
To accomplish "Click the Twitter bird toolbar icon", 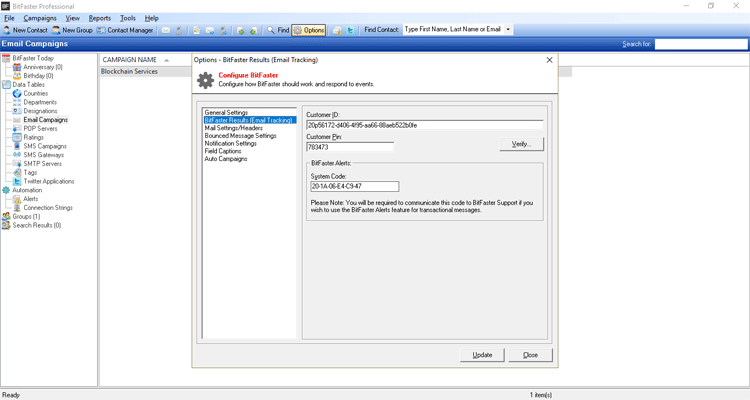I will point(351,30).
